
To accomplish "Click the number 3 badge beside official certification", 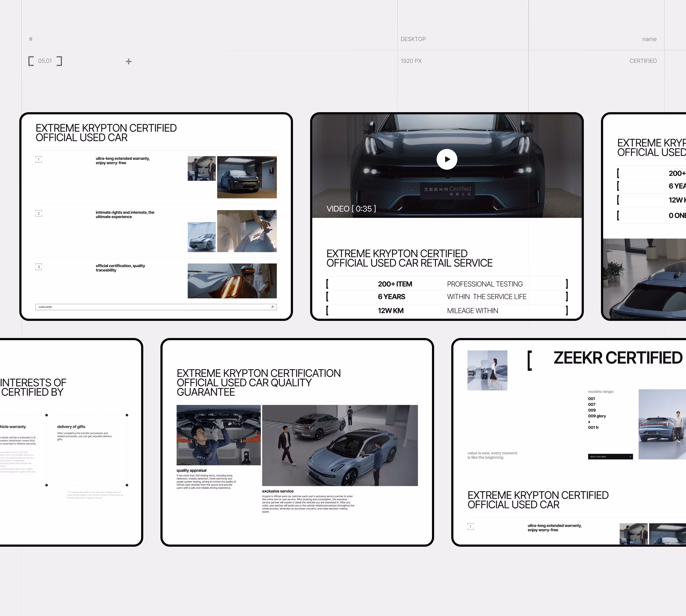I will (39, 267).
